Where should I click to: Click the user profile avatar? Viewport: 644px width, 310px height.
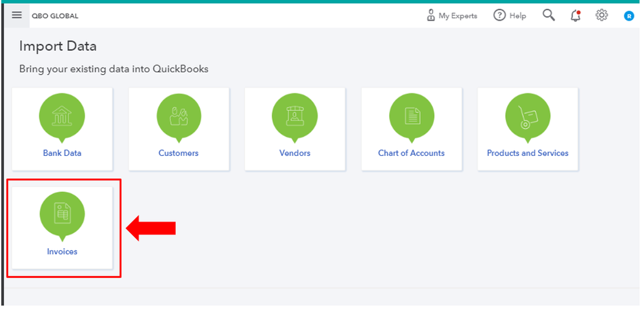629,16
